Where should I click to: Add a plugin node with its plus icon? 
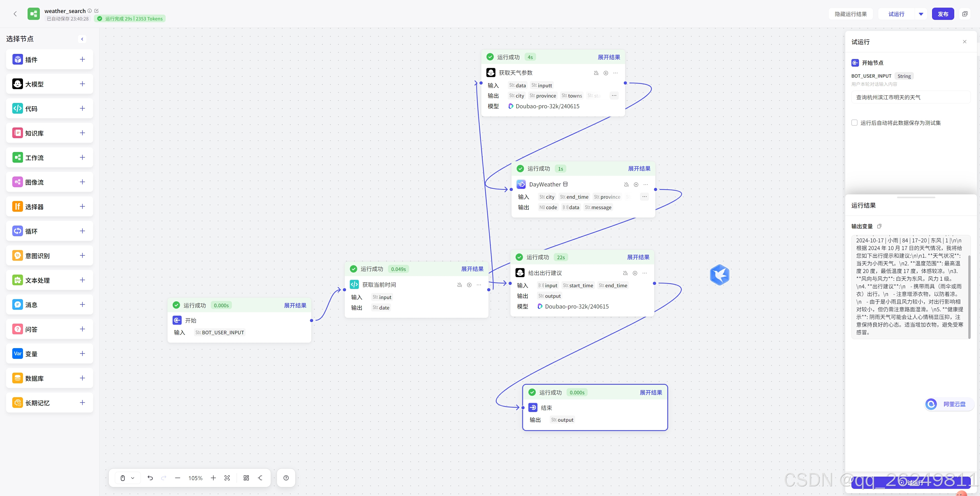click(x=82, y=60)
